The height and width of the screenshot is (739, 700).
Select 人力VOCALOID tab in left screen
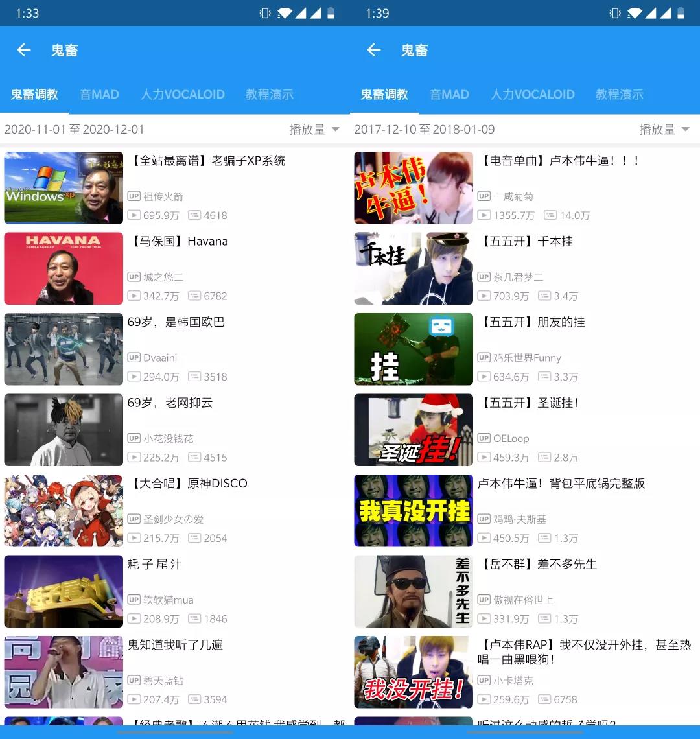[182, 94]
